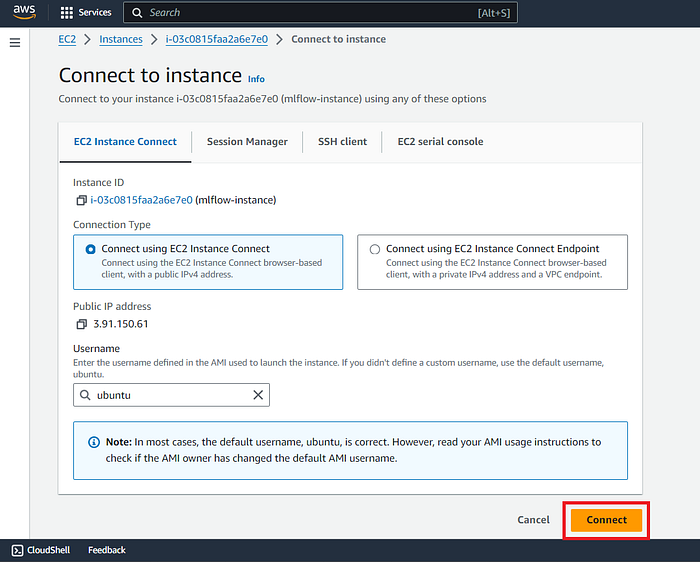Click the instance ID link under Instance ID
The image size is (700, 562).
point(142,200)
